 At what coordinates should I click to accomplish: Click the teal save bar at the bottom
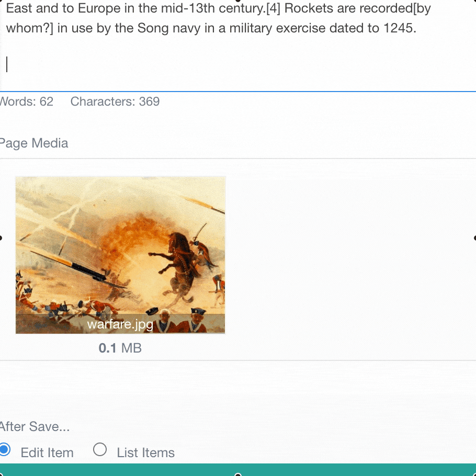tap(238, 470)
